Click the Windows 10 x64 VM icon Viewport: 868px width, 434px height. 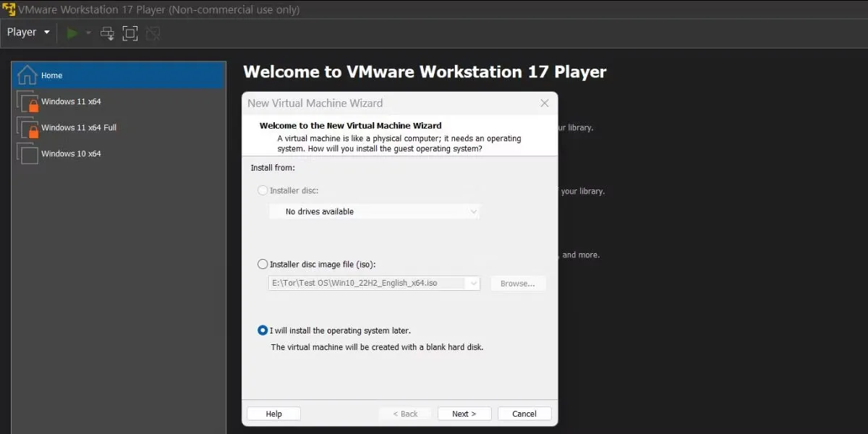click(x=27, y=153)
